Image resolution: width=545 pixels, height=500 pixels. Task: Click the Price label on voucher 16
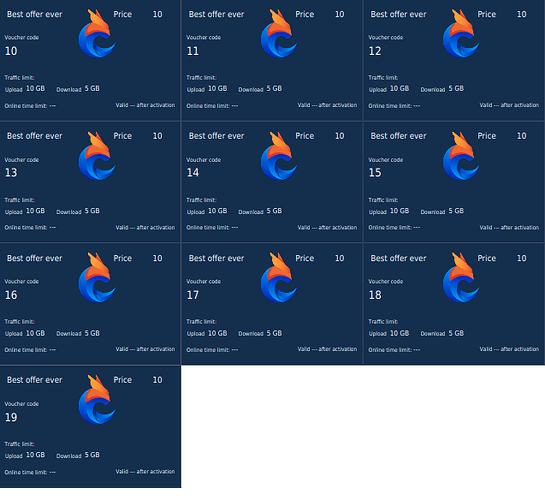[x=123, y=258]
